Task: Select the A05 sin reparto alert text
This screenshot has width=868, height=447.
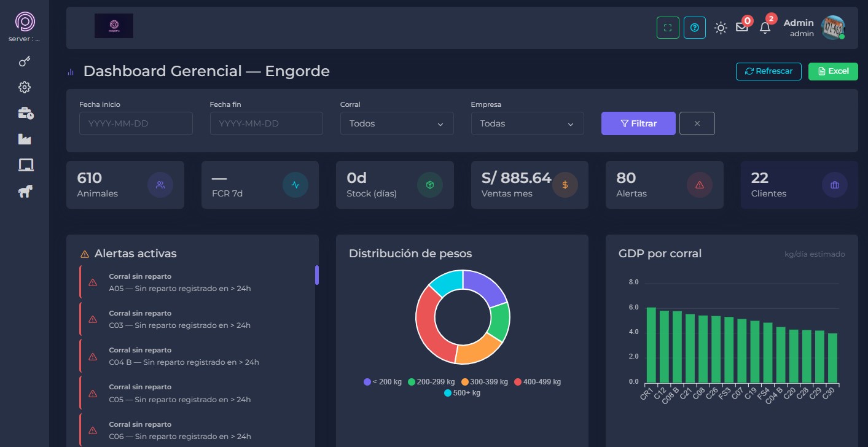Action: pyautogui.click(x=180, y=289)
